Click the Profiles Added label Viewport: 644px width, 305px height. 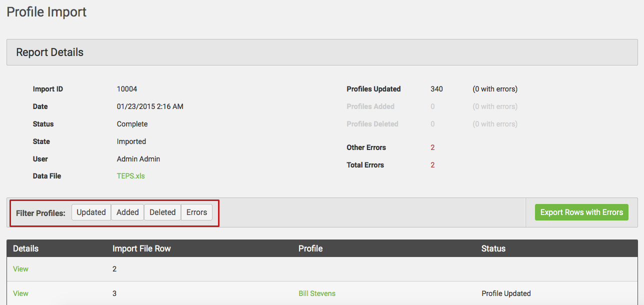[x=370, y=106]
